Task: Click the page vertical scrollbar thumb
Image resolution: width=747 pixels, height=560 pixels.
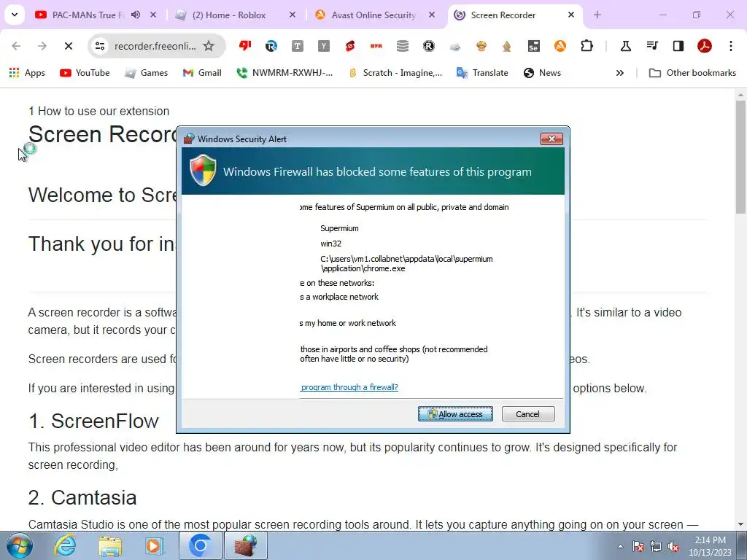Action: click(741, 157)
